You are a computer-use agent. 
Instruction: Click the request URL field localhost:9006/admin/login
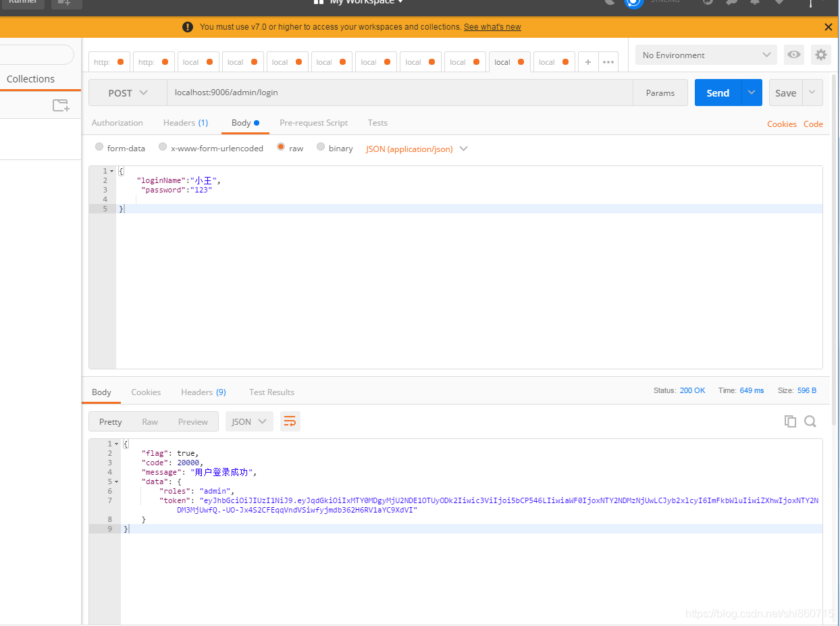pos(400,93)
